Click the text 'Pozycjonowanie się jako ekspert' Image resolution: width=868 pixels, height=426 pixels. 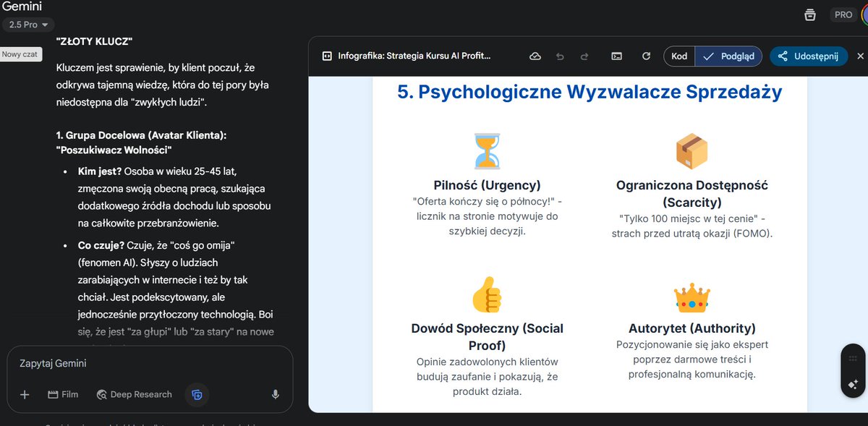click(x=692, y=344)
